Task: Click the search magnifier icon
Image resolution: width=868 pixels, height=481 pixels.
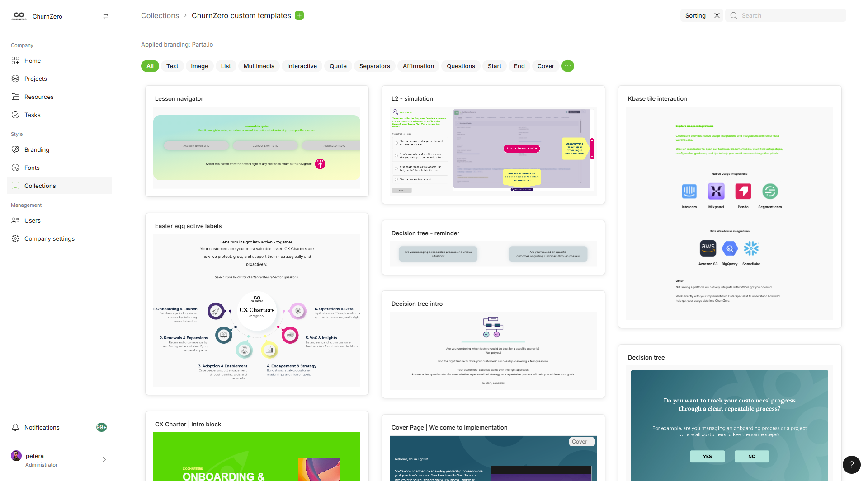Action: point(734,15)
